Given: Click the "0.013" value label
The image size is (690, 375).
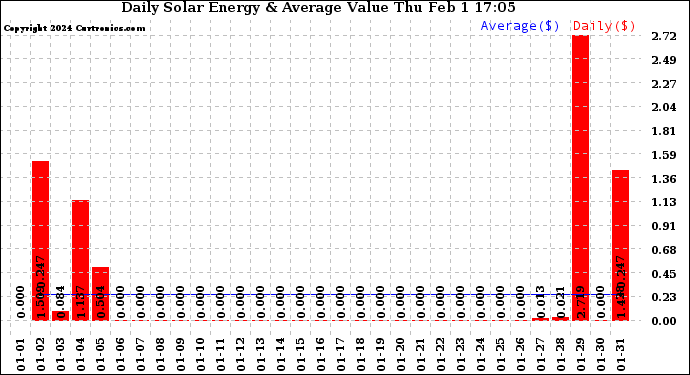Looking at the screenshot, I should tap(541, 302).
